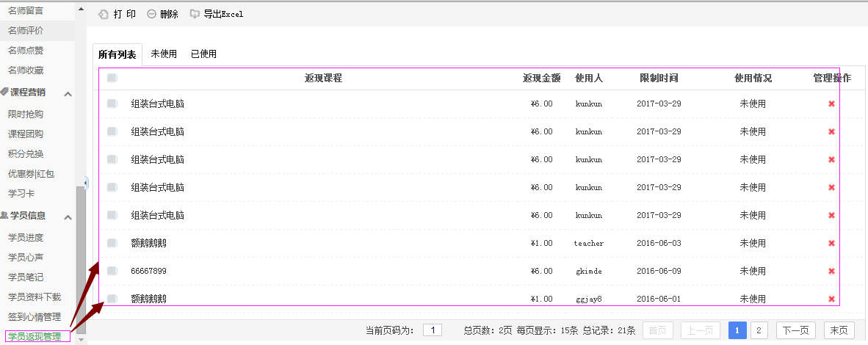This screenshot has height=345, width=868.
Task: Switch to the 未使用 tab
Action: point(164,54)
